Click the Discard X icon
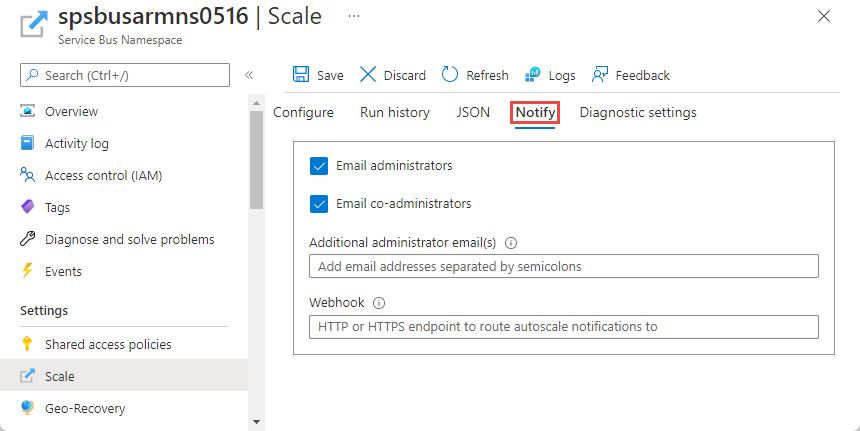The image size is (860, 431). point(368,75)
